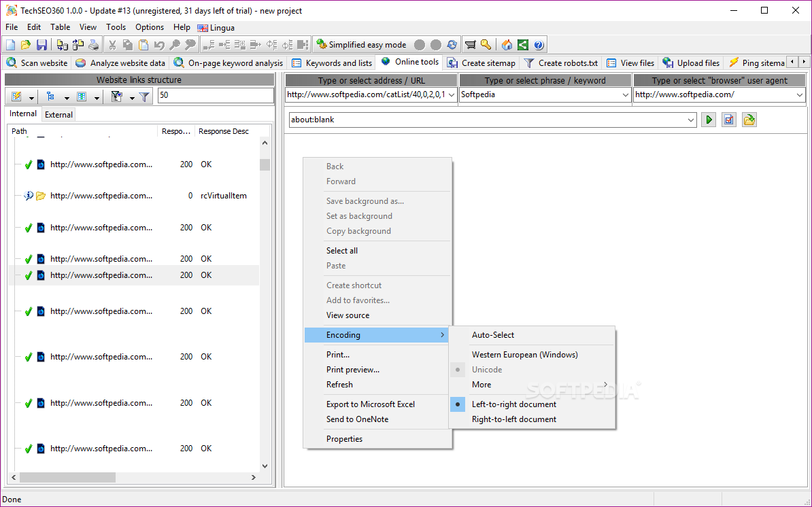Open dropdown arrow next to tree view icon
The width and height of the screenshot is (812, 507).
(66, 97)
